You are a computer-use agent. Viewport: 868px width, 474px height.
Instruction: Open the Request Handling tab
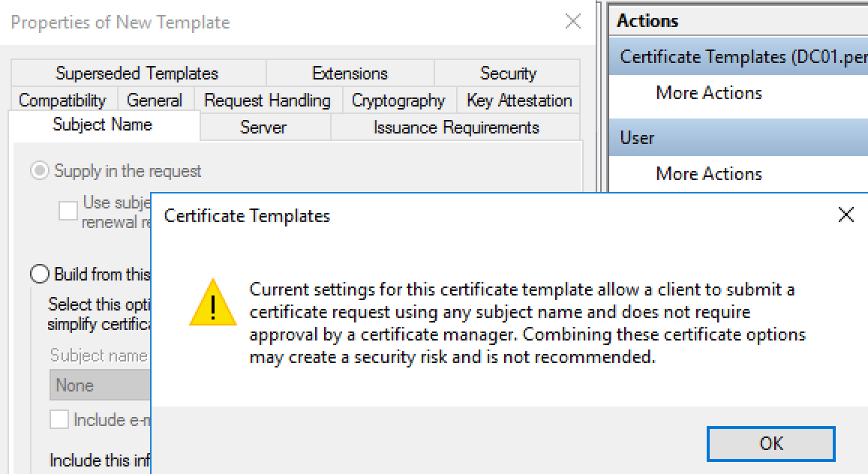(267, 100)
